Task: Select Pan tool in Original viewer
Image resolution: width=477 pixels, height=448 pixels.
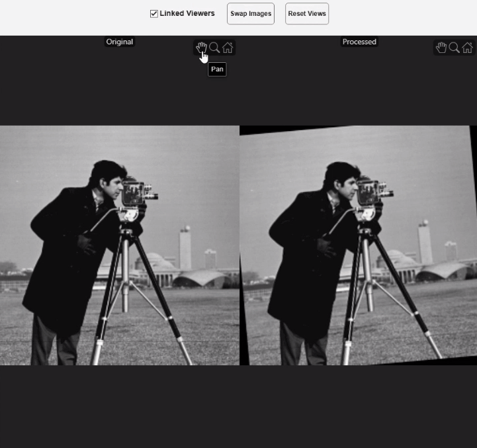Action: [x=201, y=48]
